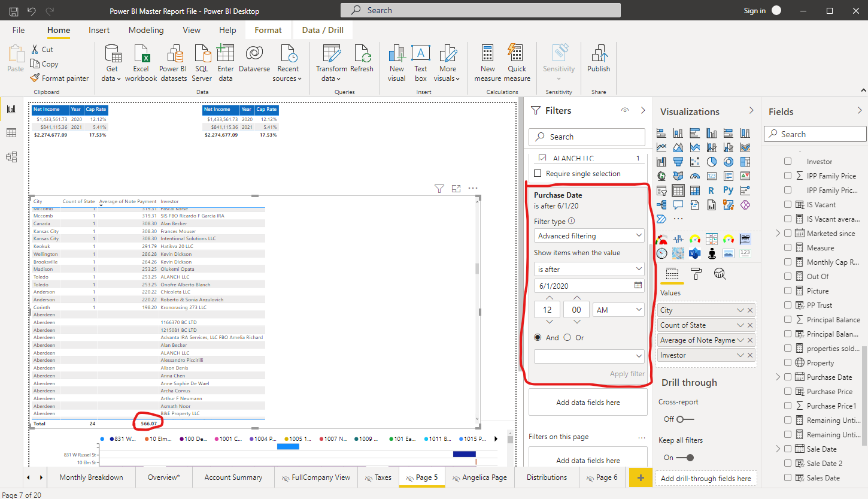Switch to Model view in sidebar
The height and width of the screenshot is (499, 868).
click(x=11, y=157)
